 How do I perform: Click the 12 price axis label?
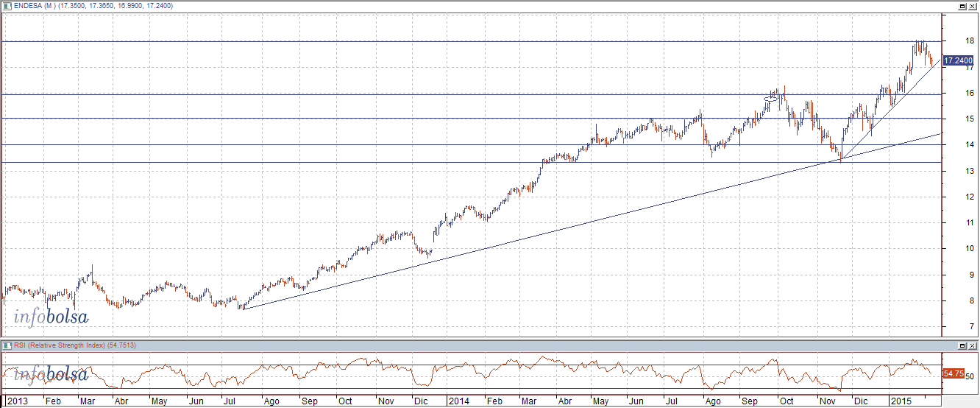click(970, 197)
